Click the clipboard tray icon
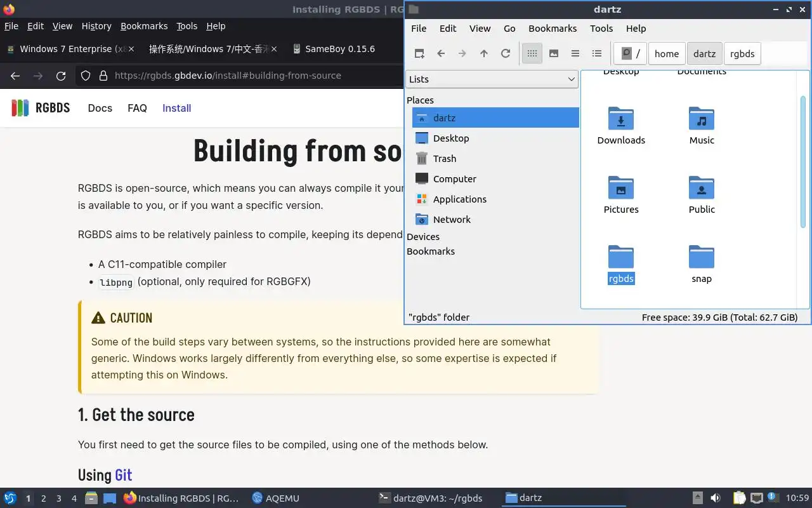This screenshot has width=812, height=508. [739, 498]
